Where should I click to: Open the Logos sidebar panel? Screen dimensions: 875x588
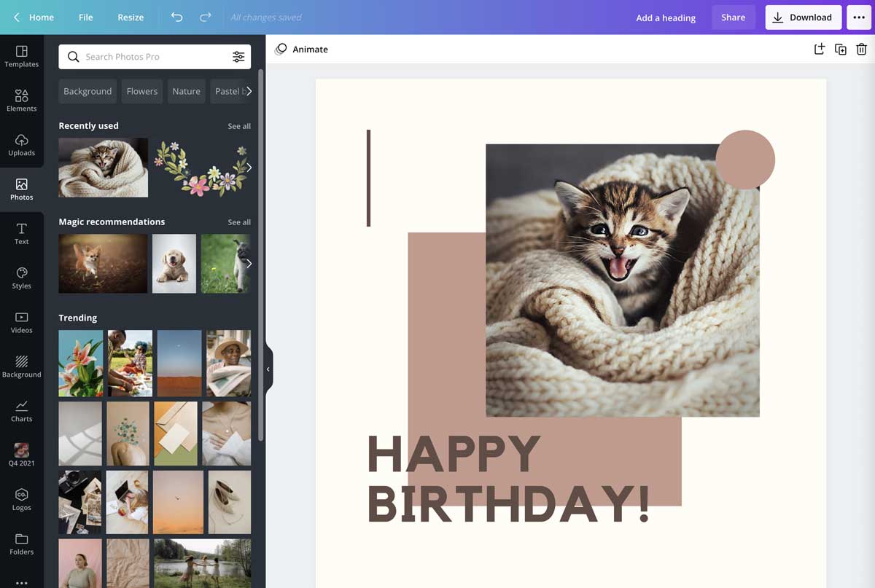(21, 500)
